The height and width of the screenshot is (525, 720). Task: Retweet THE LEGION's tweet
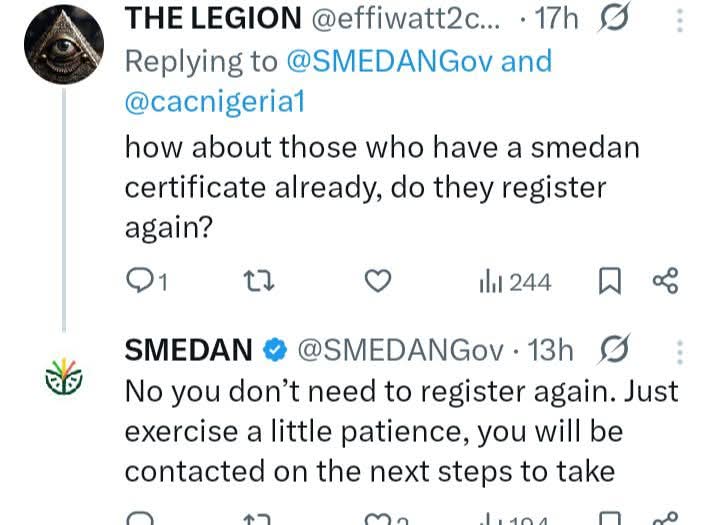[257, 281]
